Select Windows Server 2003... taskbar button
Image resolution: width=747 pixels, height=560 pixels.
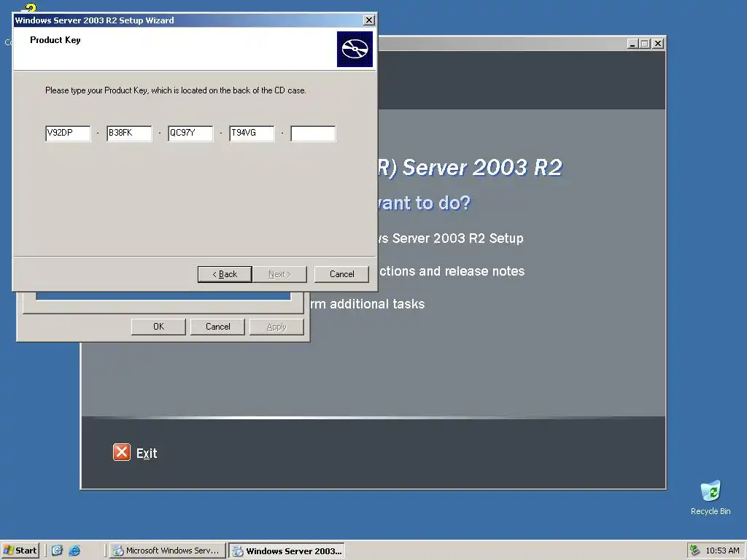coord(286,551)
